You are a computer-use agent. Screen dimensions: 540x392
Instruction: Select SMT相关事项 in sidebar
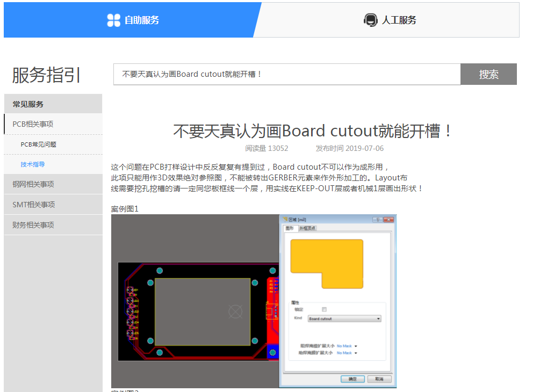tap(53, 205)
